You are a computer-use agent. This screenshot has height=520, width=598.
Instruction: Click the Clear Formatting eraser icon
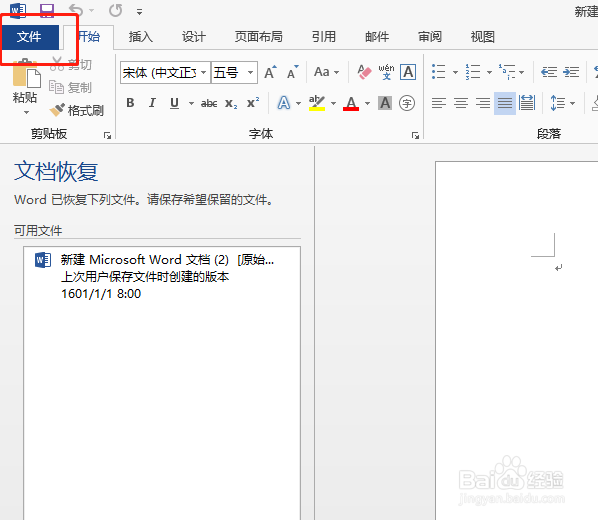click(x=364, y=72)
